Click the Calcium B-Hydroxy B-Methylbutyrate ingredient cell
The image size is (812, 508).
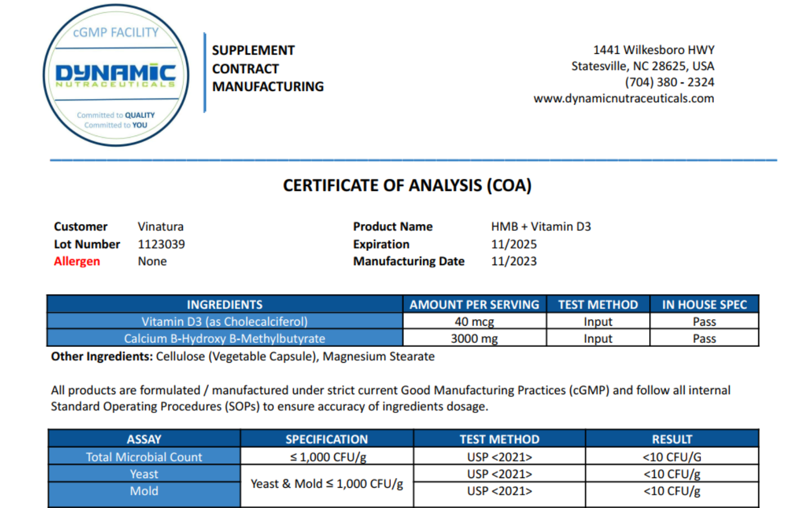click(x=225, y=338)
